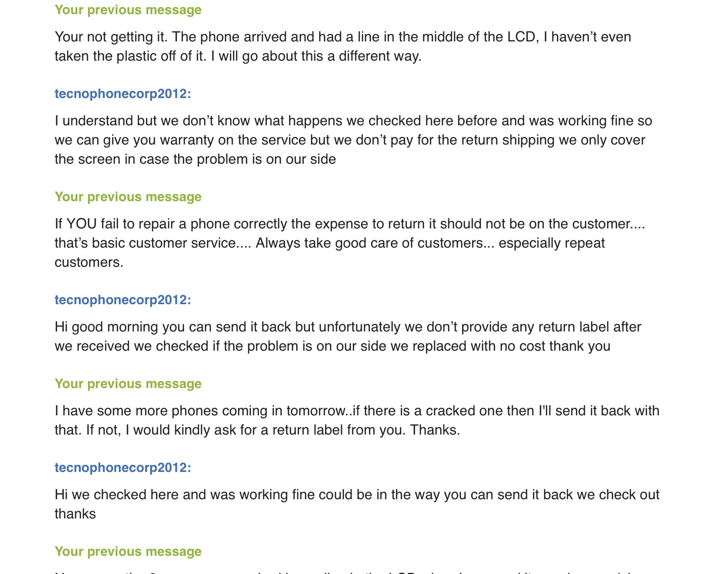Screen dimensions: 728x574
Task: Select "Your previous message" label above "I have some more phones"
Action: pos(128,384)
